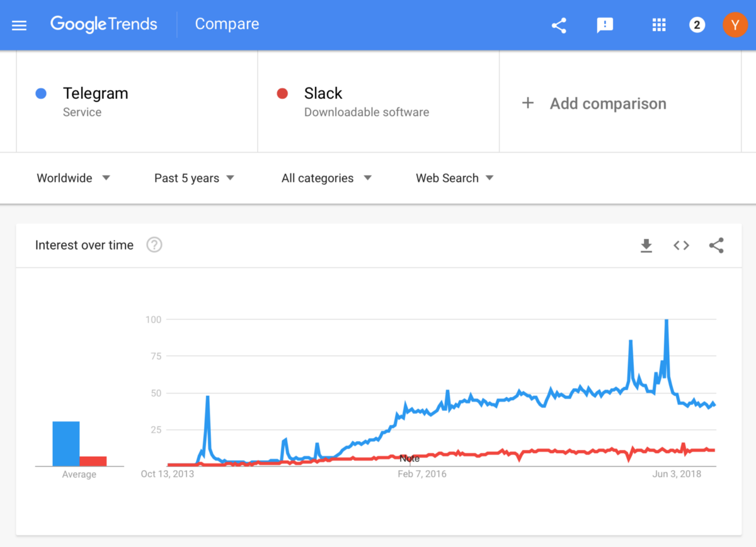Open the hamburger main menu
Viewport: 756px width, 547px height.
point(20,25)
